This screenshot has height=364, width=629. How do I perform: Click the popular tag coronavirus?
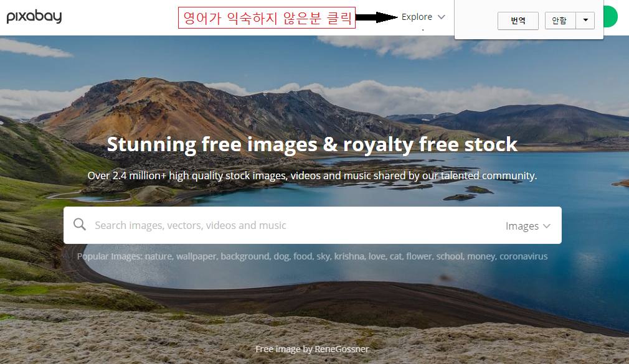tap(524, 256)
